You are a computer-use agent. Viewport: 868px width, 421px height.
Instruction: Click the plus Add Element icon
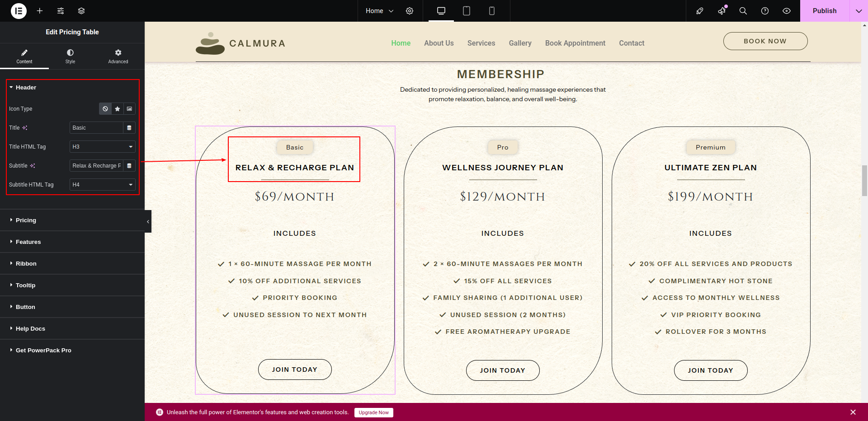40,11
